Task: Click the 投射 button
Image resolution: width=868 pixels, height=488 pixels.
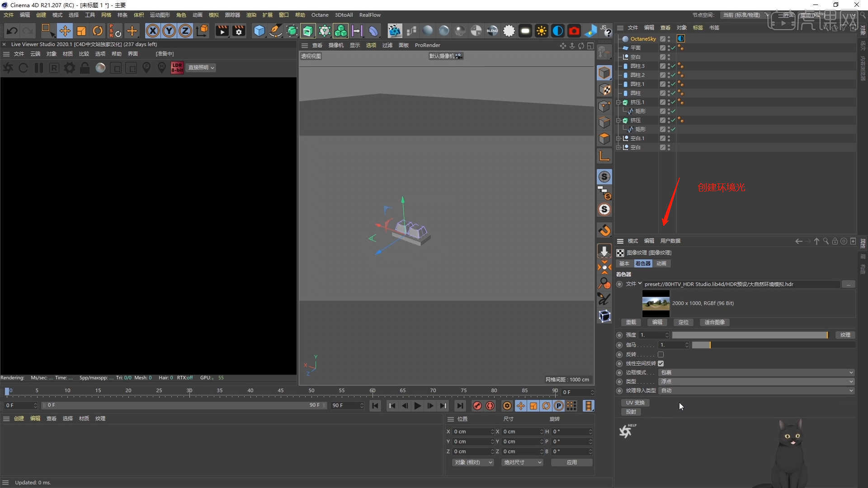Action: tap(631, 412)
